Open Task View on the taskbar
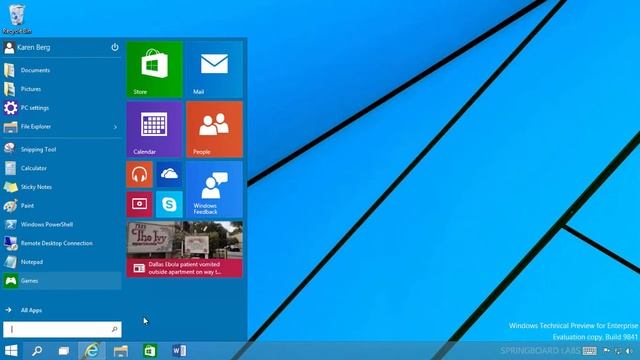Viewport: 640px width, 360px height. coord(64,351)
